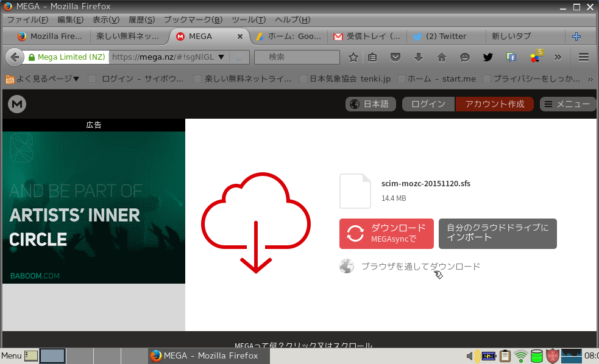Switch to the (2) Twitter tab
The height and width of the screenshot is (364, 599).
(x=445, y=37)
